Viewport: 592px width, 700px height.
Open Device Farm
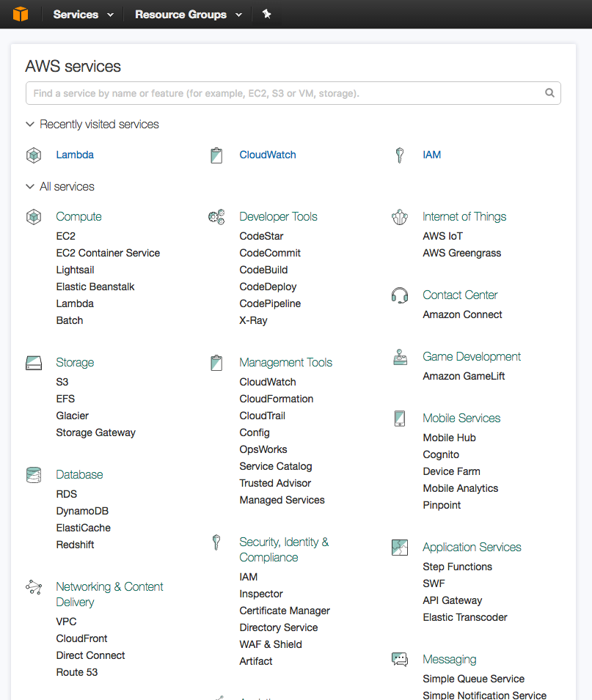coord(451,471)
